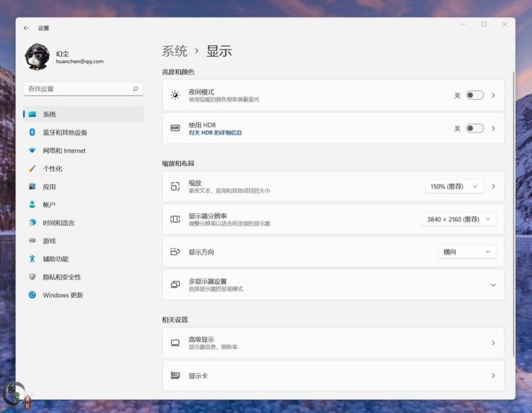Click the network Wi-Fi icon in sidebar

pos(32,150)
